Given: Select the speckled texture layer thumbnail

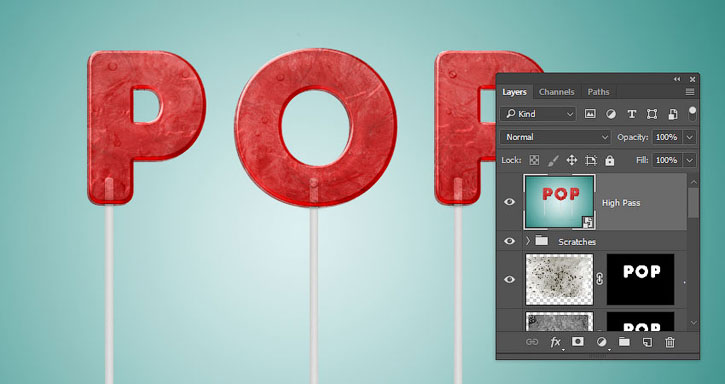Looking at the screenshot, I should point(559,279).
